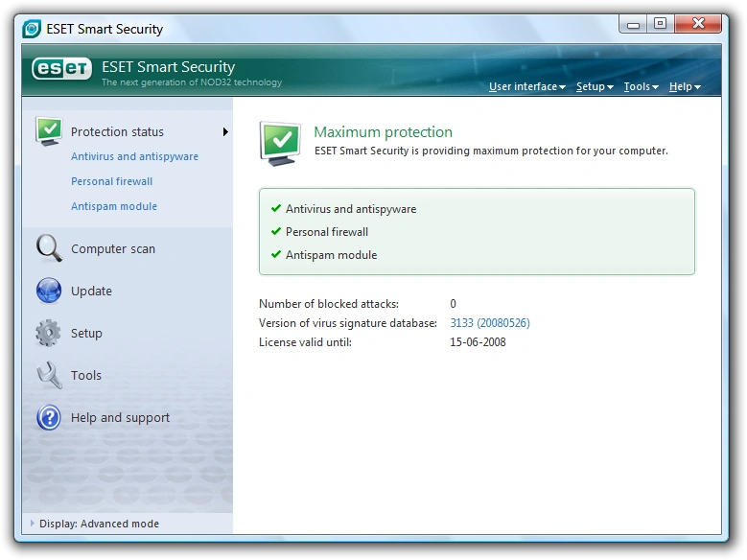
Task: Open Antispam module sidebar link
Action: point(114,206)
